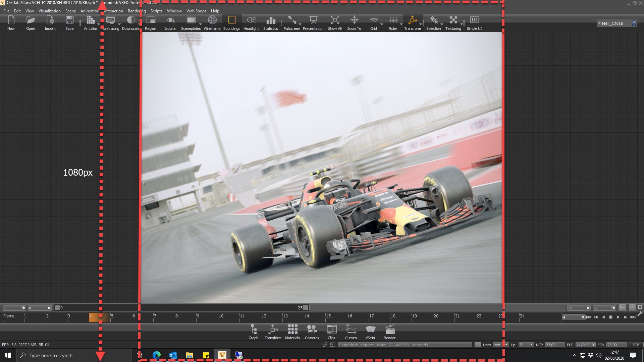
Task: Click the ICV button in status bar
Action: click(636, 345)
